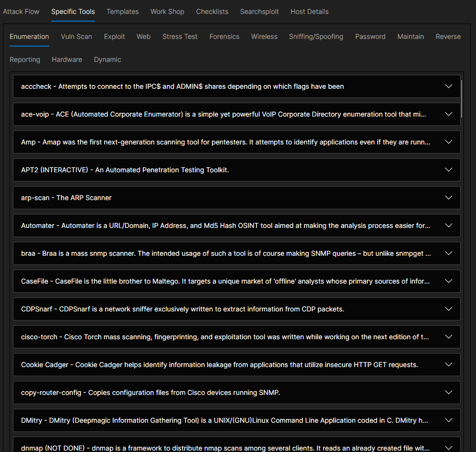Expand the ace-voip accordion chevron
The height and width of the screenshot is (452, 476).
pos(449,114)
